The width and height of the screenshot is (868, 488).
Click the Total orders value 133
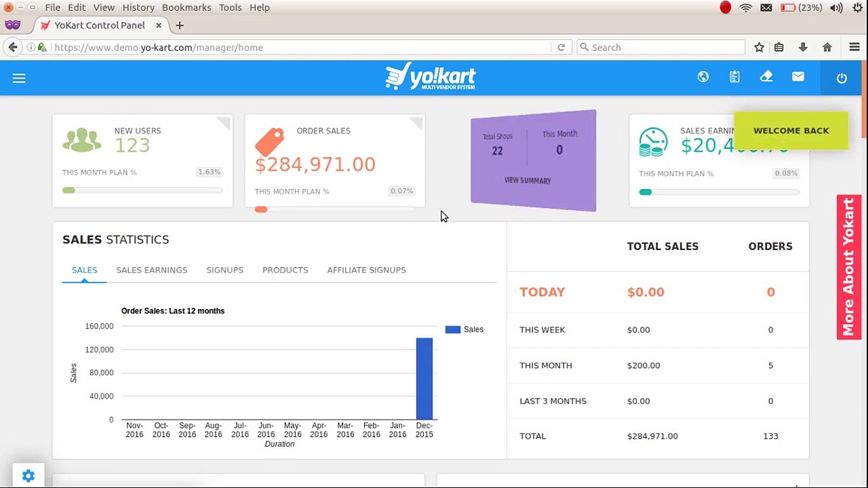pos(770,436)
